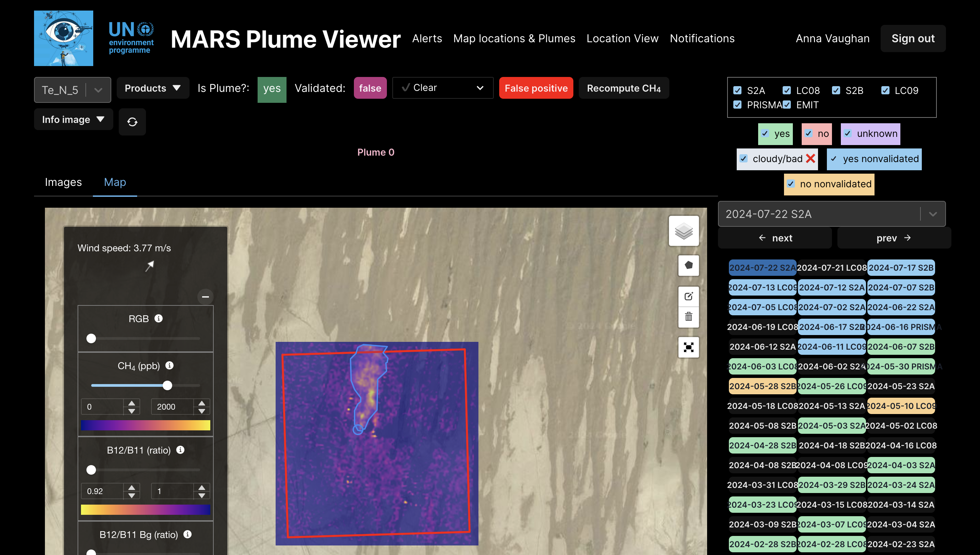The image size is (980, 555).
Task: Select the draw polygon tool
Action: [x=688, y=265]
